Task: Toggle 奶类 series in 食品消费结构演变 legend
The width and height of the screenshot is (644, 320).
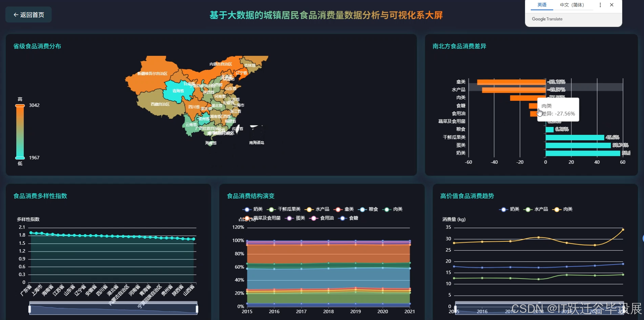Action: (253, 209)
